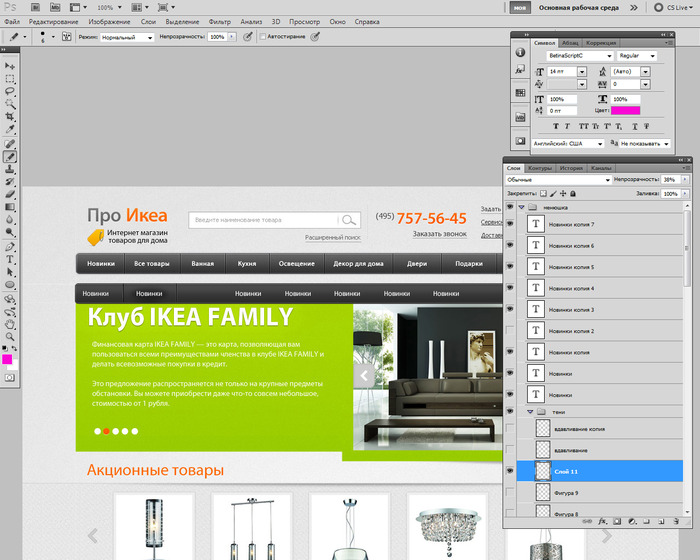Select the Hand tool
700x560 pixels.
(x=10, y=324)
